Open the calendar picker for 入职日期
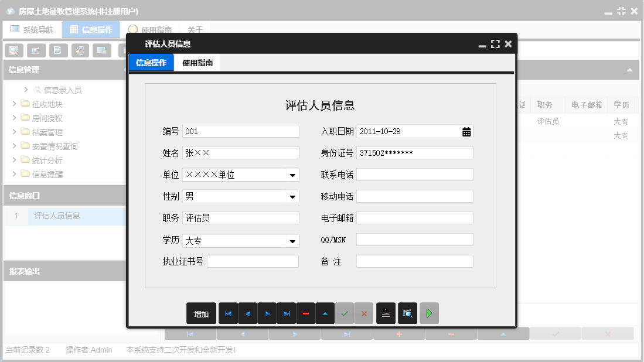The image size is (644, 362). 466,131
